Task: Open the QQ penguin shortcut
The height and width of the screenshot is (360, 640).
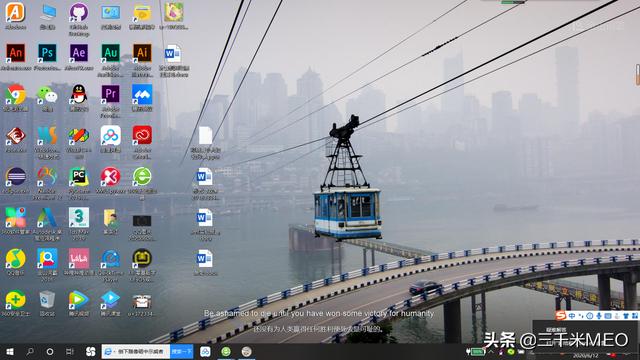Action: pyautogui.click(x=79, y=94)
